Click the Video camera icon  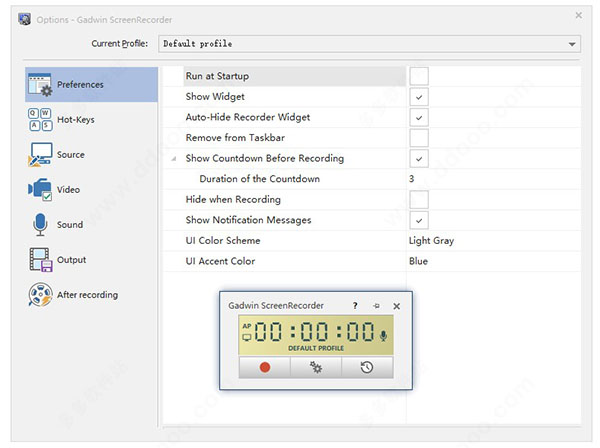40,189
